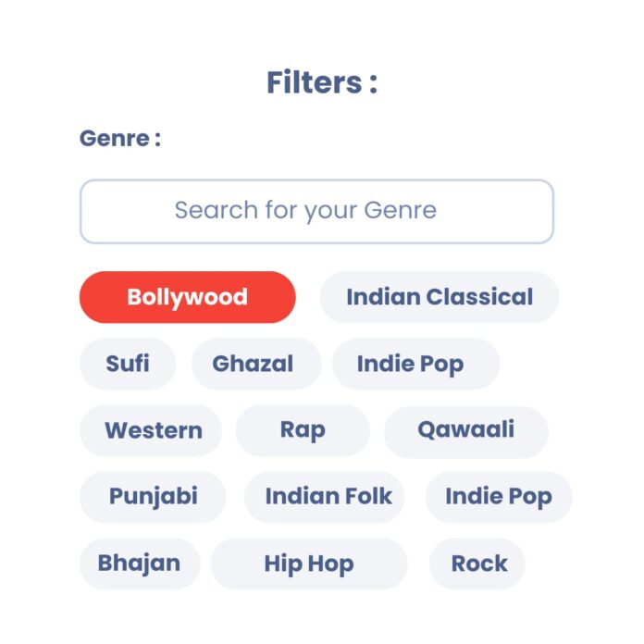Select Indie Pop chip beside Indian Folk

(498, 497)
